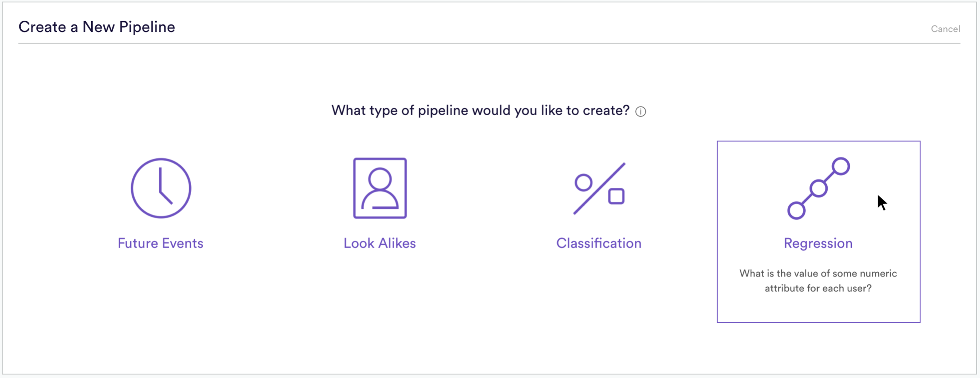Click the Create a New Pipeline title

pyautogui.click(x=97, y=27)
